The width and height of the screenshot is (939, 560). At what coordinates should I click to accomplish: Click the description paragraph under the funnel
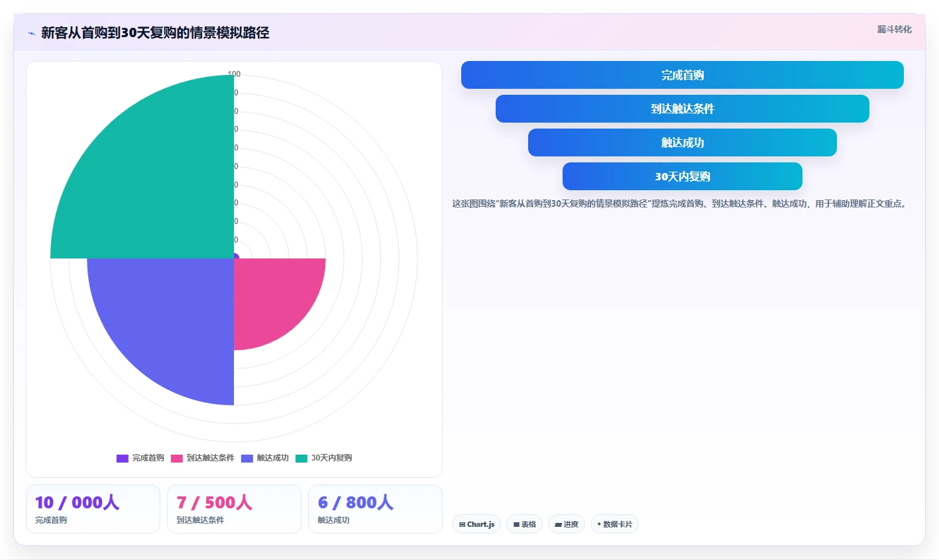tap(679, 203)
